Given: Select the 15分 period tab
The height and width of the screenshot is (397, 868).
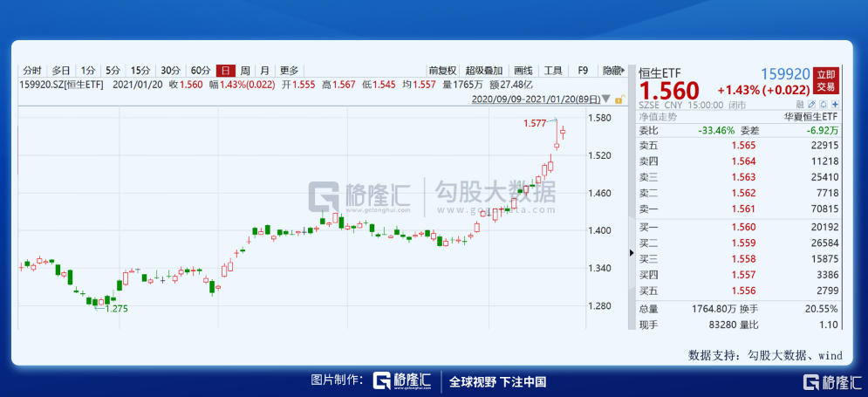Looking at the screenshot, I should (x=140, y=71).
